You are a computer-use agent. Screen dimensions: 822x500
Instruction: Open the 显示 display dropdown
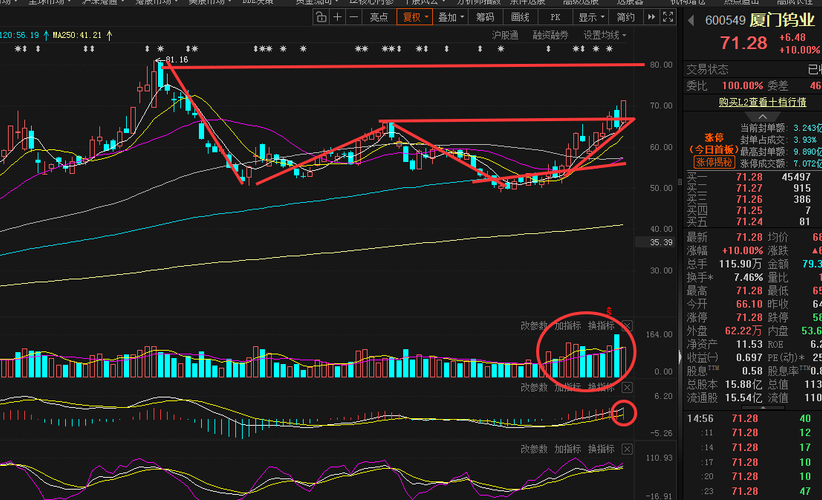pos(591,17)
